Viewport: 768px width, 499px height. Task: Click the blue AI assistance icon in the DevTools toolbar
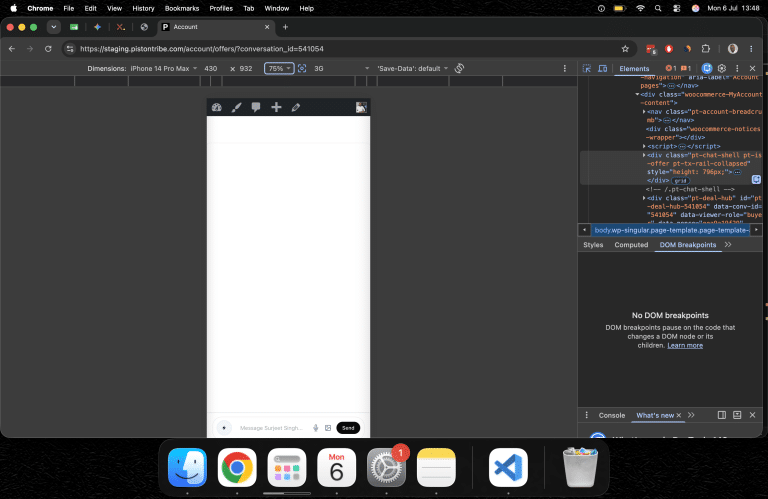coord(706,68)
